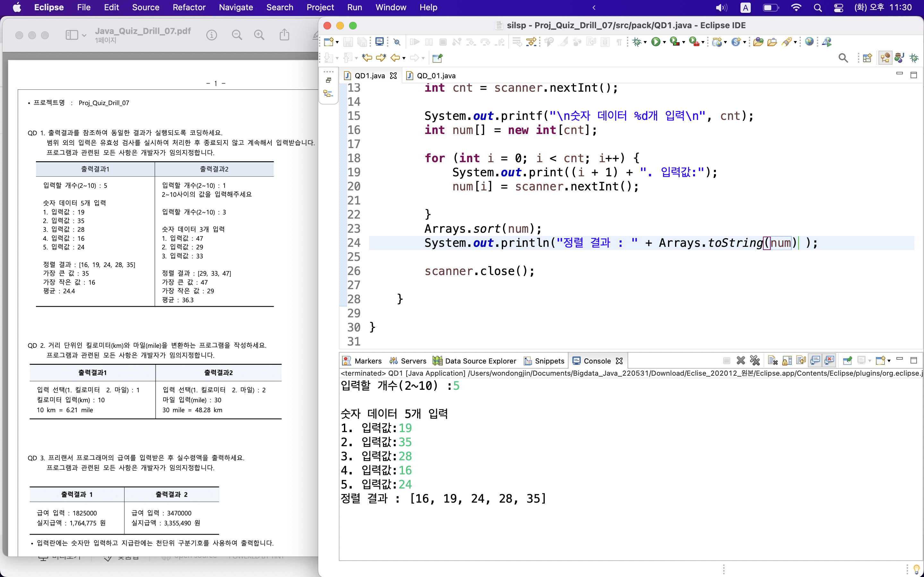Open PDF sidebar view dropdown
The height and width of the screenshot is (577, 924).
[84, 36]
